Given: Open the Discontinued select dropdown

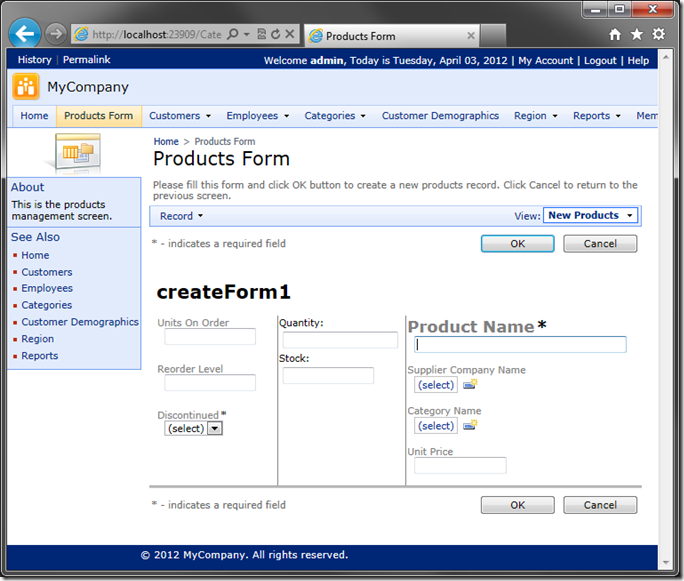Looking at the screenshot, I should 193,428.
